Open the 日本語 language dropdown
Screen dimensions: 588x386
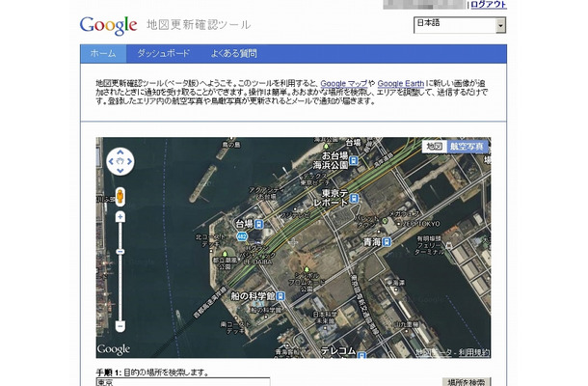[x=460, y=25]
